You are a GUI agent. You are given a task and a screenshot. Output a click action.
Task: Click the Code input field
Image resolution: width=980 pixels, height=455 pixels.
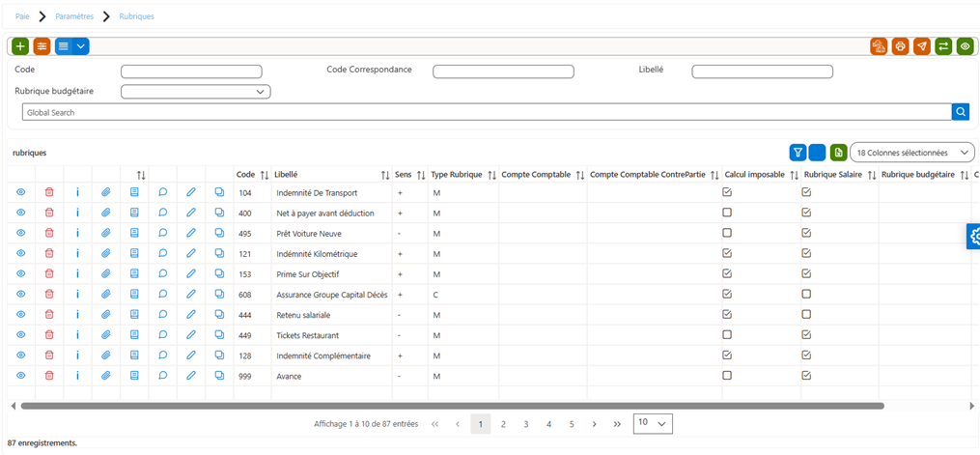point(191,71)
